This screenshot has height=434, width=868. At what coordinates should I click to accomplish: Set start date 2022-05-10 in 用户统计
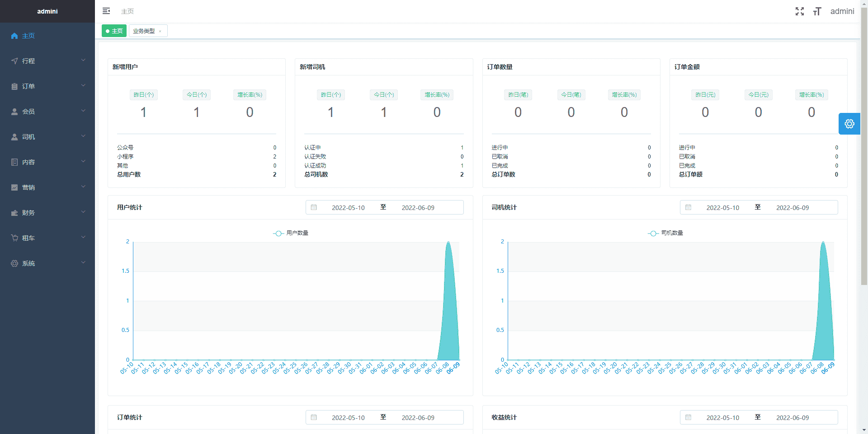pos(348,208)
